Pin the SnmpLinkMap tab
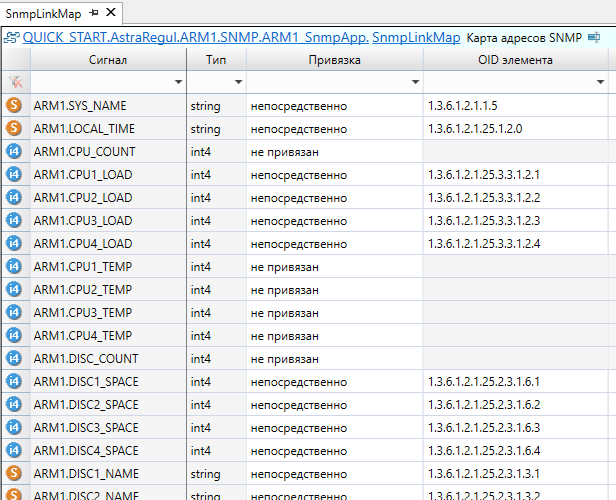 [x=94, y=13]
